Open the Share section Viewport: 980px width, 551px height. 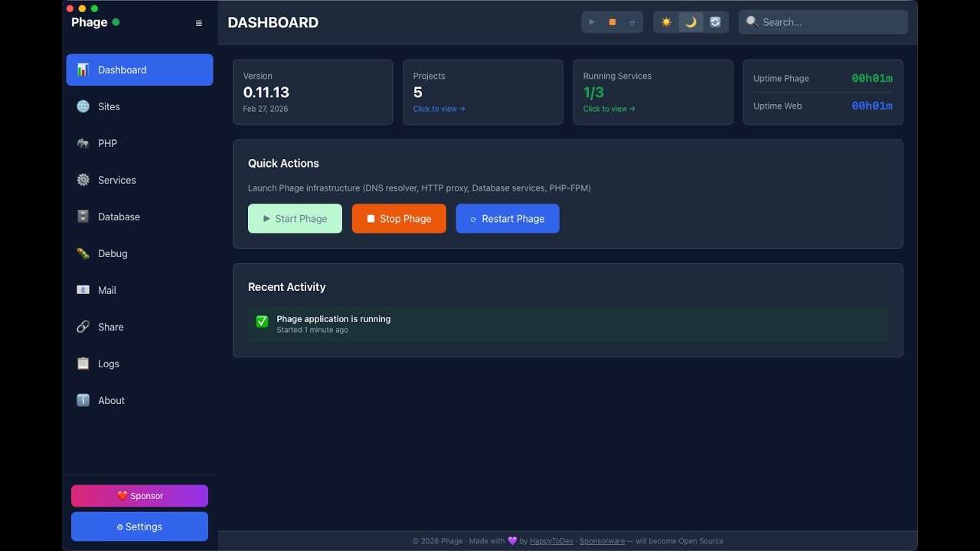(x=139, y=327)
